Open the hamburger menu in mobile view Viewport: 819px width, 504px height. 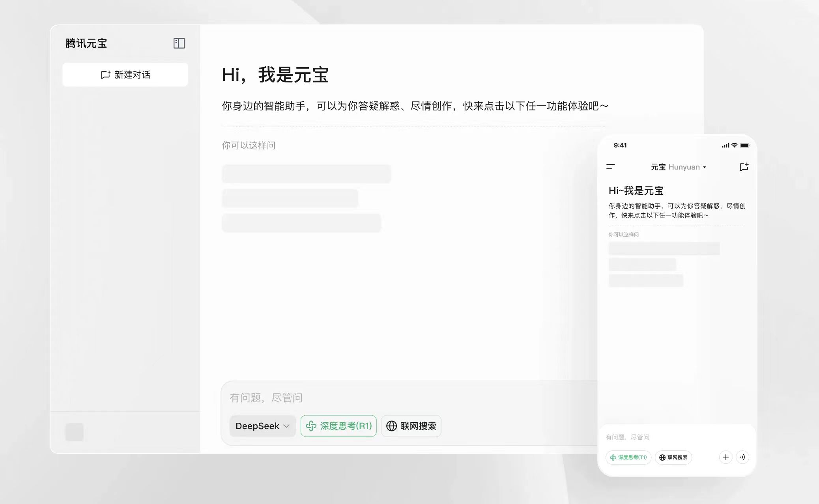[610, 167]
